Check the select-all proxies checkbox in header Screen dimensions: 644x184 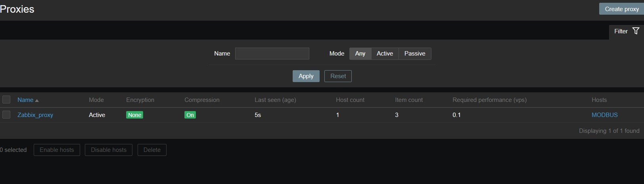pyautogui.click(x=6, y=100)
